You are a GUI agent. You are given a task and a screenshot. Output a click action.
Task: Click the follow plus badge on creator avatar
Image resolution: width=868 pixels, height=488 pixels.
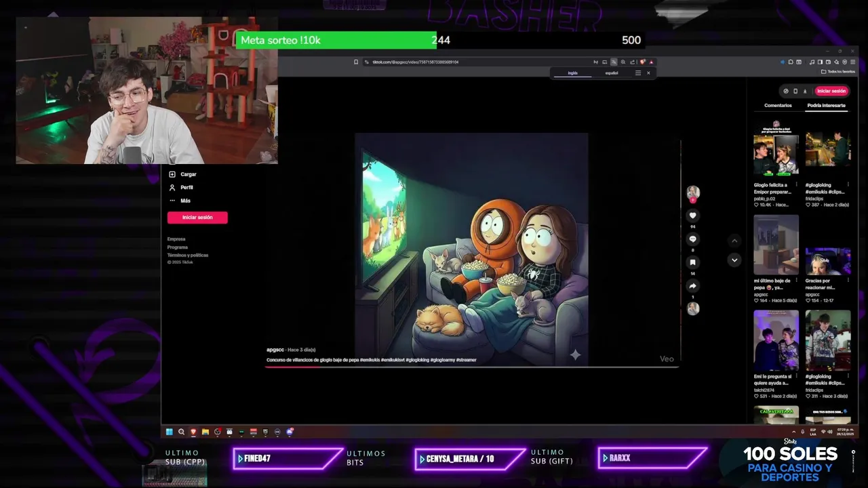(x=692, y=200)
